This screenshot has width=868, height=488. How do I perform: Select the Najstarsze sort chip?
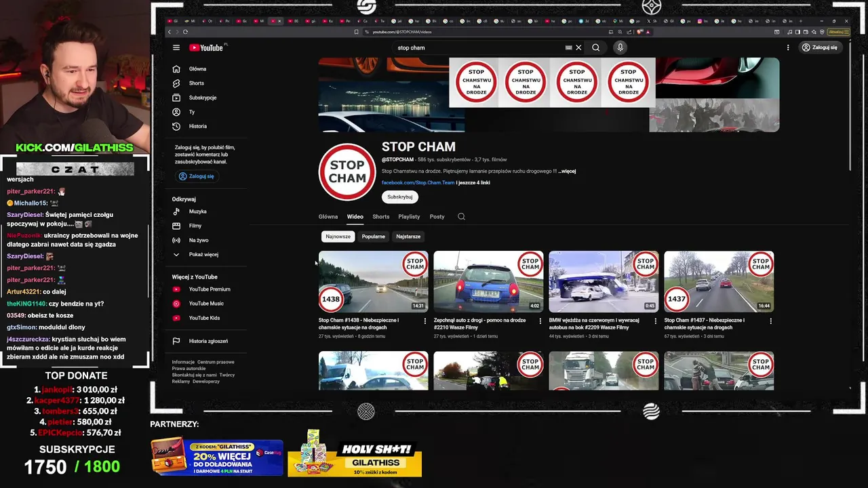click(x=408, y=237)
